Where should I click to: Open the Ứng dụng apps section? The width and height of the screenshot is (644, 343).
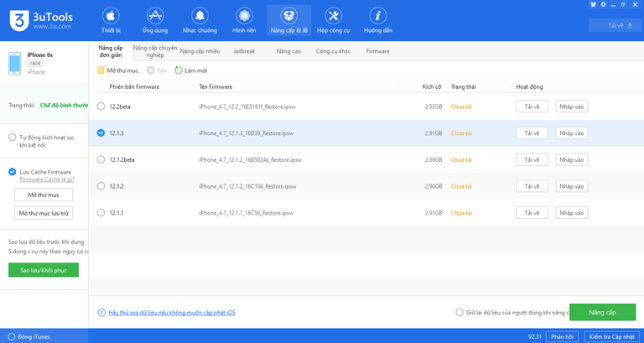[155, 21]
